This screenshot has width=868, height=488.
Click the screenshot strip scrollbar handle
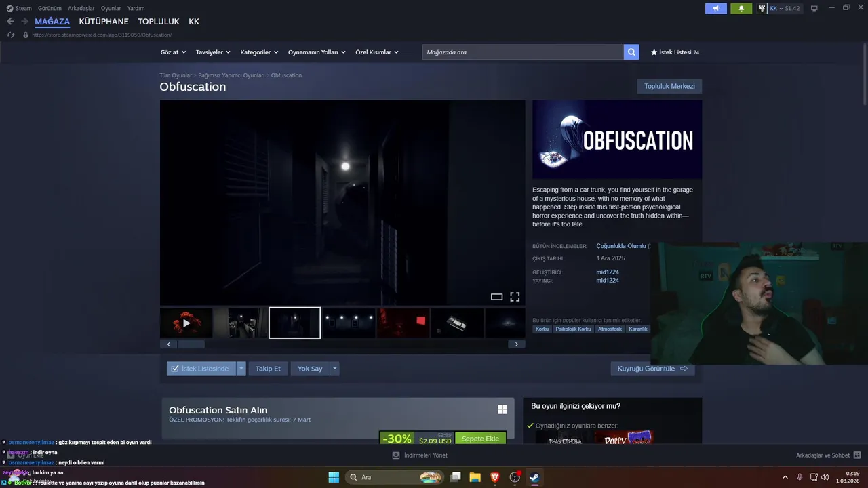point(191,344)
